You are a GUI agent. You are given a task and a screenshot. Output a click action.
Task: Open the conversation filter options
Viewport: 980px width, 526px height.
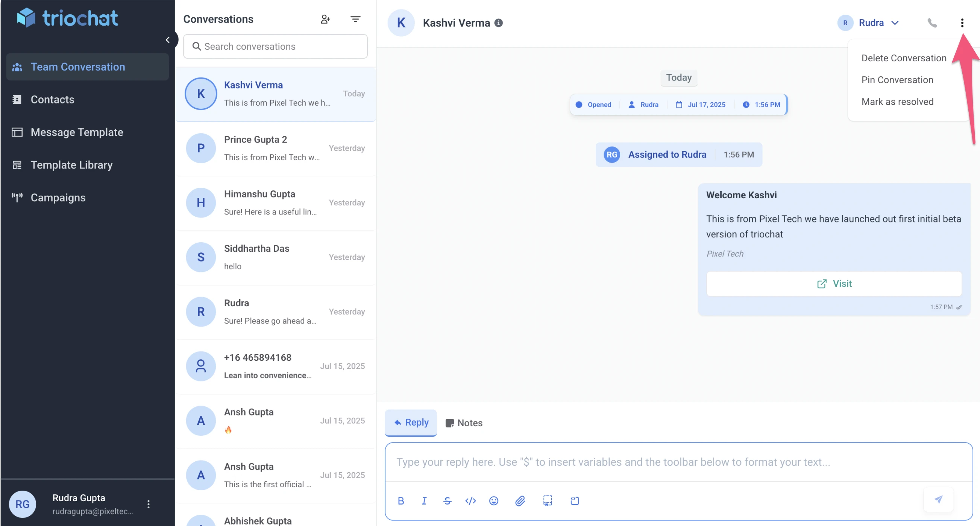click(355, 19)
